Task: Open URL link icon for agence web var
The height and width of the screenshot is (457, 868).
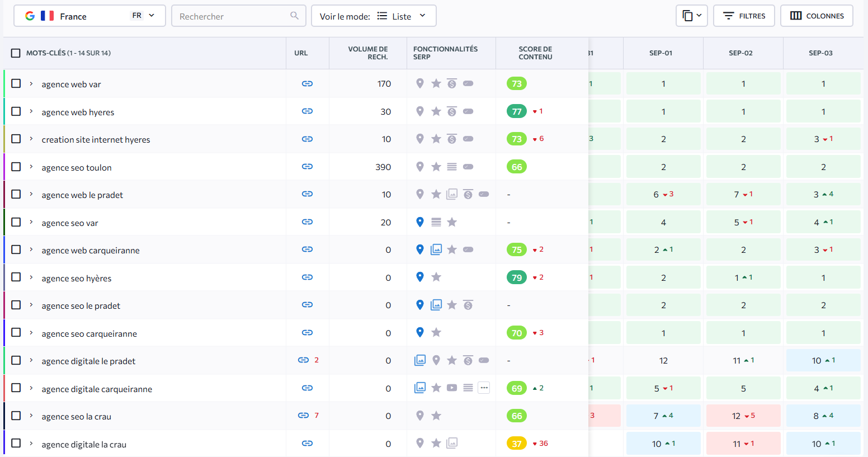Action: (307, 83)
